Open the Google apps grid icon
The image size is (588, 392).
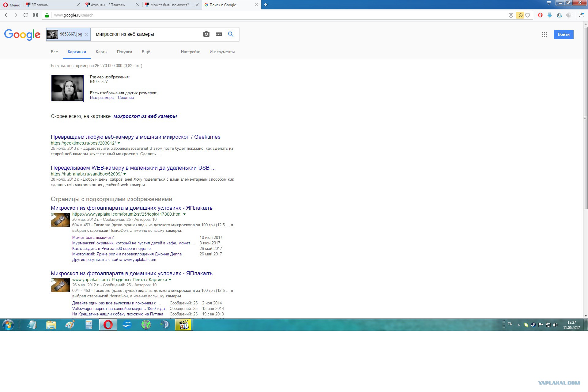tap(544, 35)
